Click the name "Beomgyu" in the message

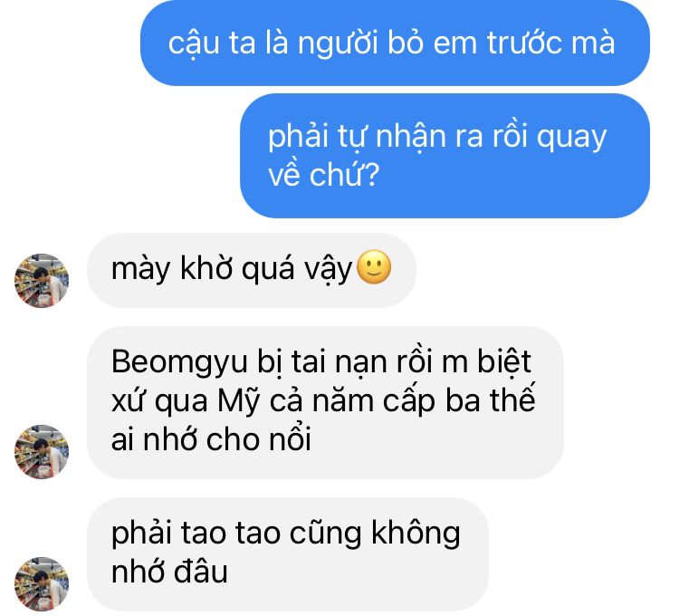click(179, 362)
